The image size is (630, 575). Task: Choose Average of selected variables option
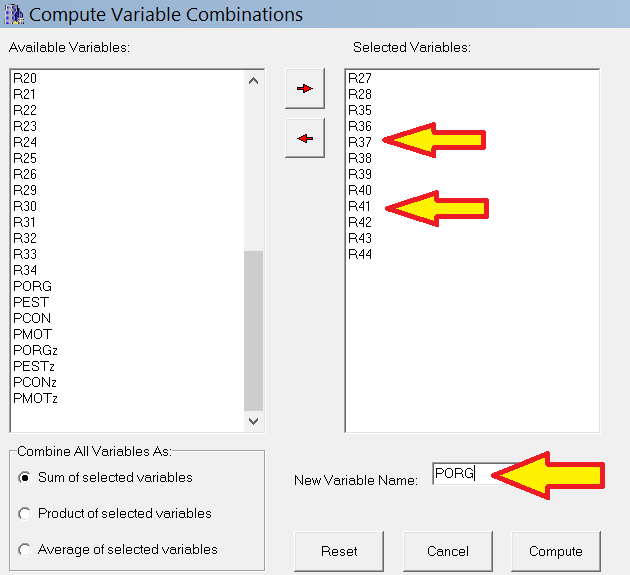24,550
